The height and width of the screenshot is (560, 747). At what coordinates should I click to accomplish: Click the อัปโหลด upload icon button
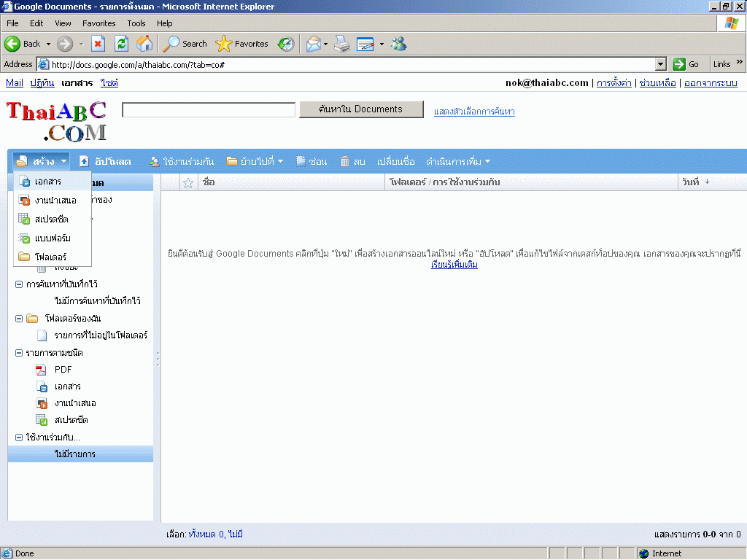[x=85, y=161]
